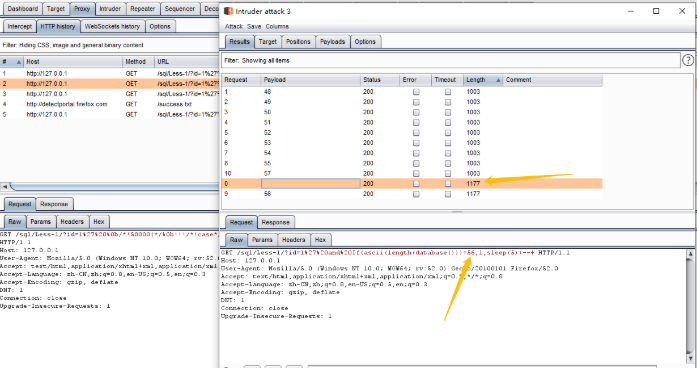Select the Headers tab in Proxy request viewer
The image size is (697, 372).
click(x=72, y=222)
